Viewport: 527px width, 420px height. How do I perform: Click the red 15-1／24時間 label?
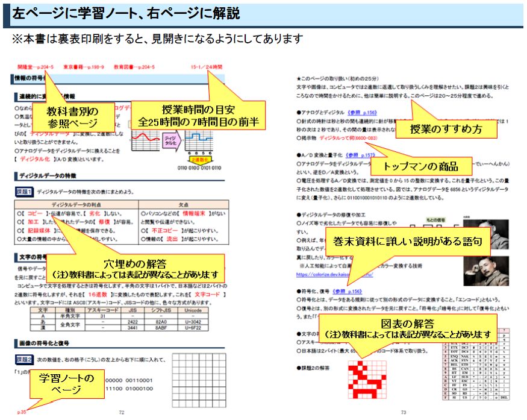[207, 67]
